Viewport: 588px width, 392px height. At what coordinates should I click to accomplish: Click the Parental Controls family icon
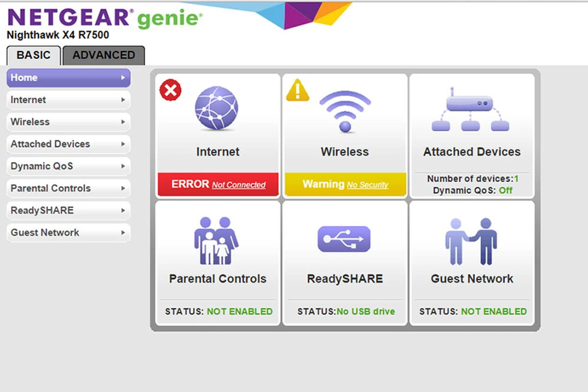click(216, 241)
